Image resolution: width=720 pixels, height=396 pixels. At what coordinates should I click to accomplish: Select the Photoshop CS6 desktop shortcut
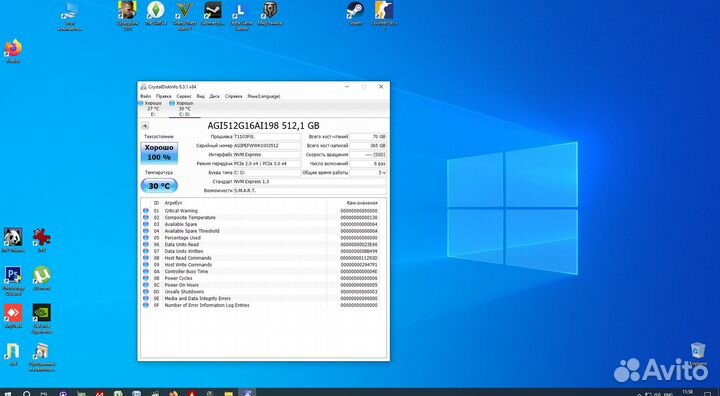pyautogui.click(x=13, y=281)
